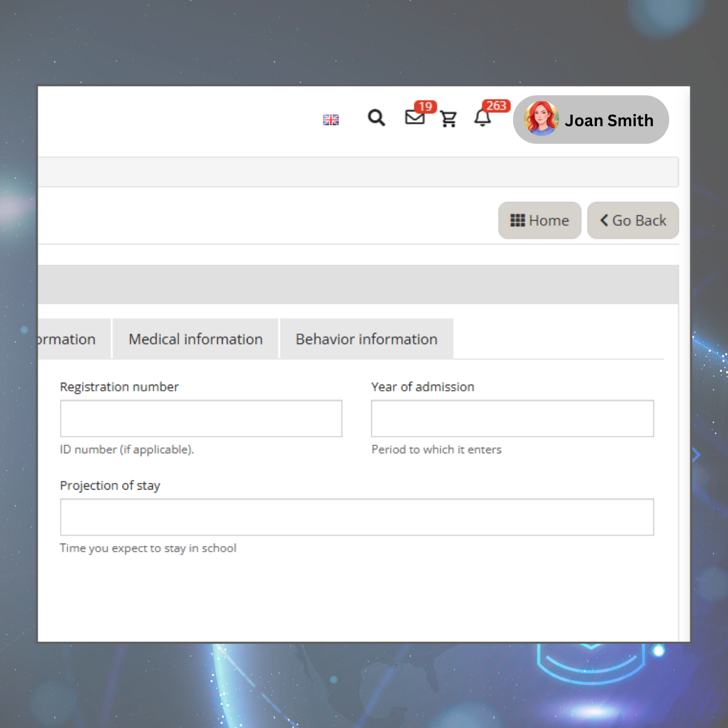Open the mail inbox envelope icon
The height and width of the screenshot is (728, 728).
point(414,117)
